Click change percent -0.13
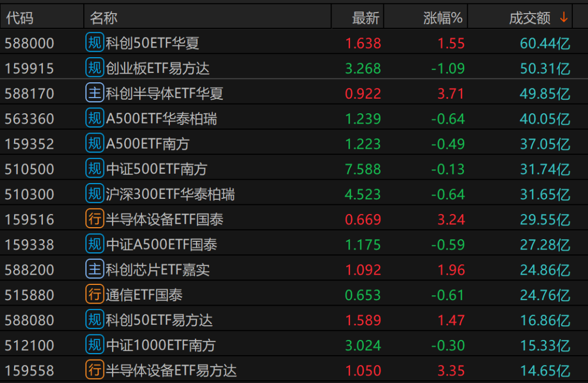 (x=448, y=169)
